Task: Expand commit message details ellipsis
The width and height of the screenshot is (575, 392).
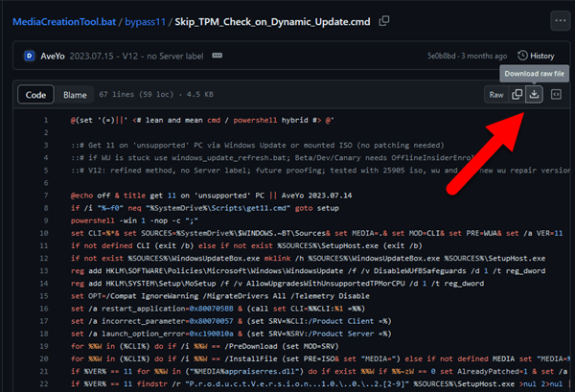Action: click(x=218, y=56)
